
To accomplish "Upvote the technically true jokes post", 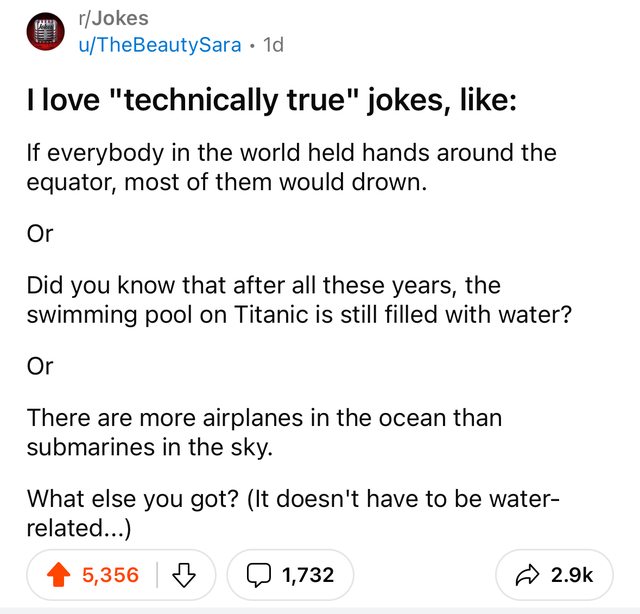I will tap(58, 575).
